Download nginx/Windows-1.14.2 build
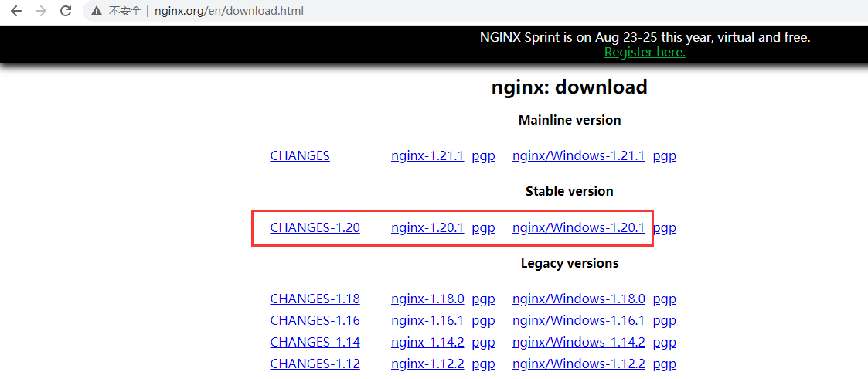This screenshot has height=379, width=868. [x=578, y=343]
